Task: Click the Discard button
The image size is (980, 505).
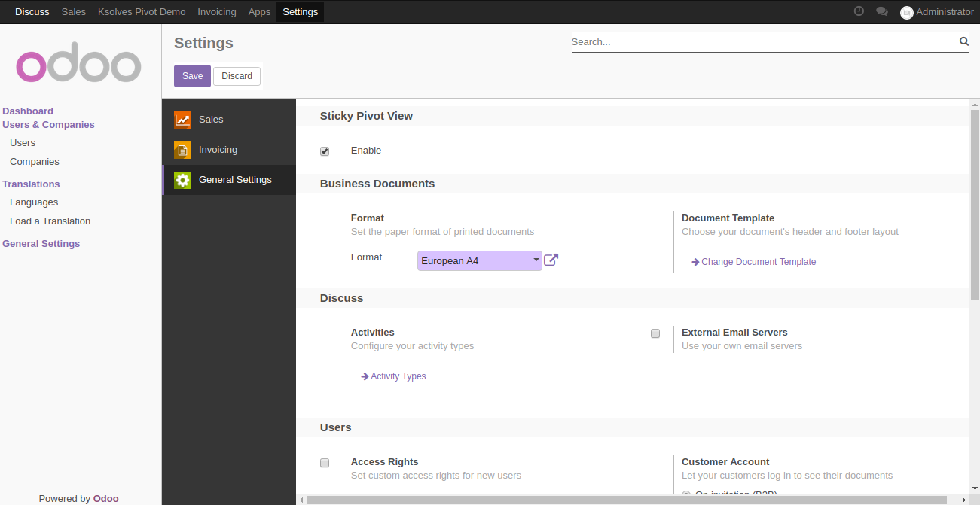Action: [x=237, y=76]
